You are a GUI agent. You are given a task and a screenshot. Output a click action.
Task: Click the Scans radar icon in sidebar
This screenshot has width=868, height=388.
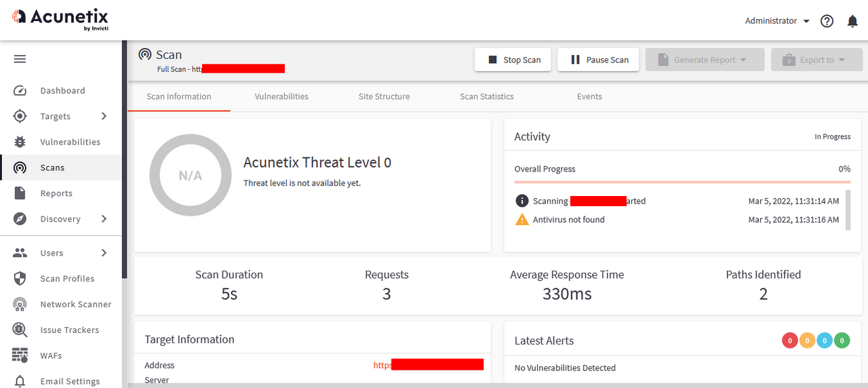[x=20, y=168]
